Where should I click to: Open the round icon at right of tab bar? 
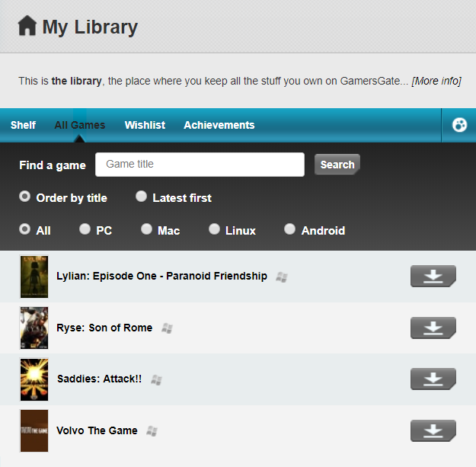[459, 125]
